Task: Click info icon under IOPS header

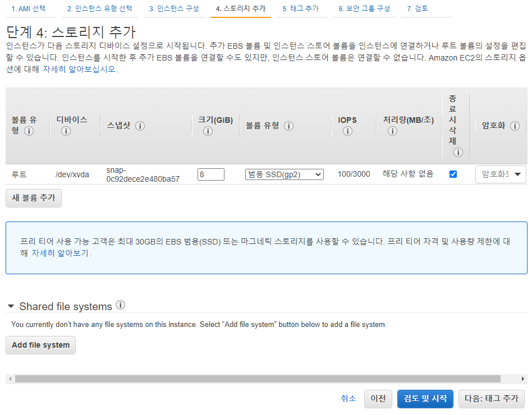Action: (347, 131)
